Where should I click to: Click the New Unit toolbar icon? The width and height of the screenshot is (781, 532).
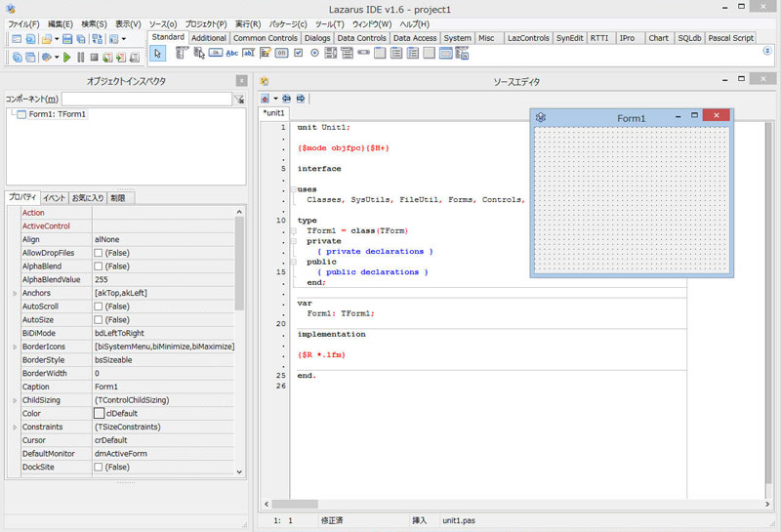tap(30, 39)
